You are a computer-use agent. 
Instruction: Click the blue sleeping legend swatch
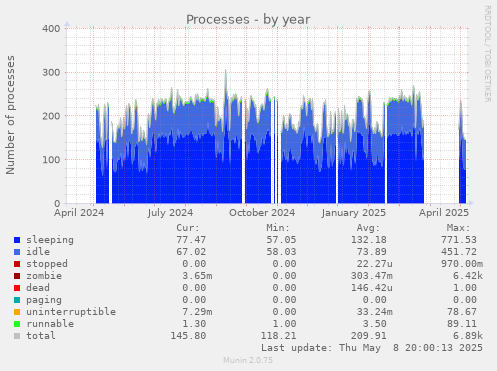17,240
